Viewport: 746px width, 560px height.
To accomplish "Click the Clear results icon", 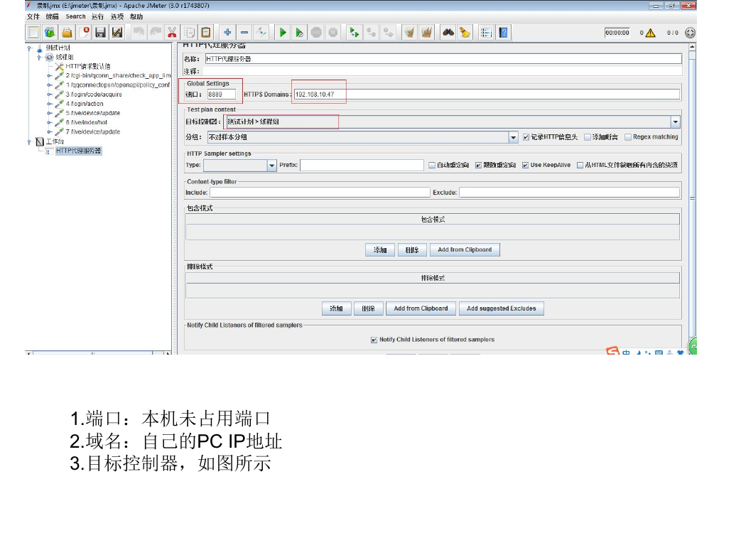I will (410, 33).
